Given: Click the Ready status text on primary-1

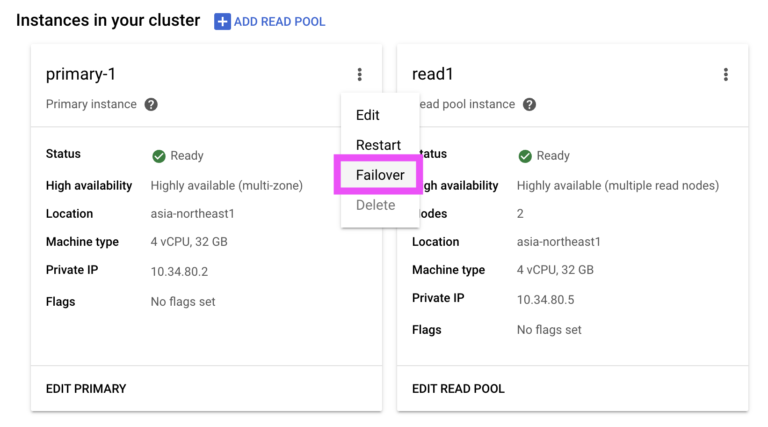Looking at the screenshot, I should point(187,156).
